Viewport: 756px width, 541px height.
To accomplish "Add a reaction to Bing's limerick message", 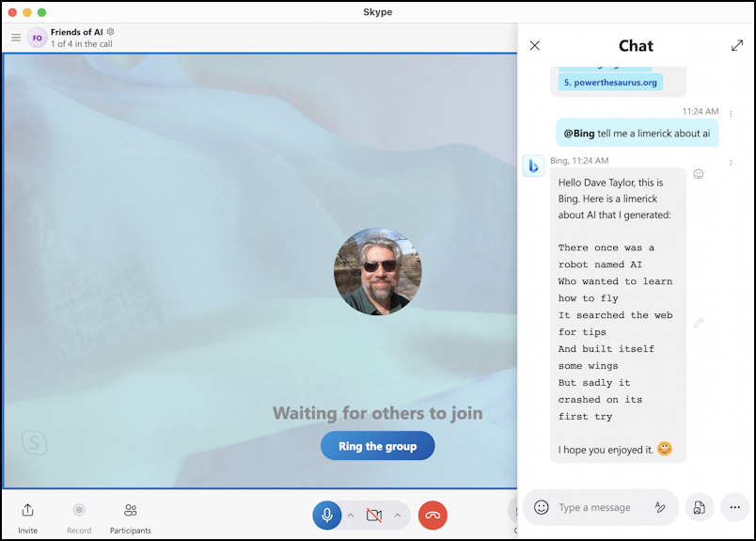I will coord(698,174).
